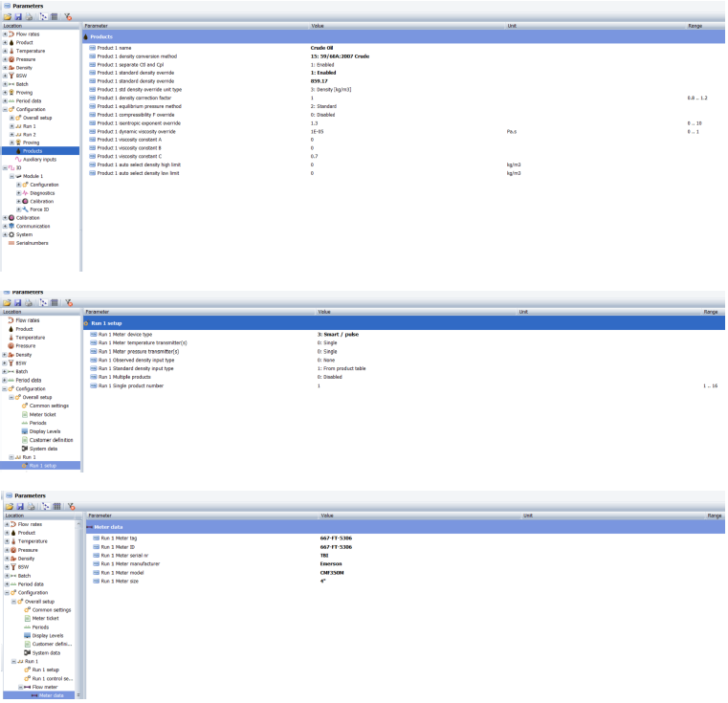This screenshot has height=703, width=728.
Task: Click Save disk icon in Run 1 setup window toolbar
Action: [x=17, y=303]
